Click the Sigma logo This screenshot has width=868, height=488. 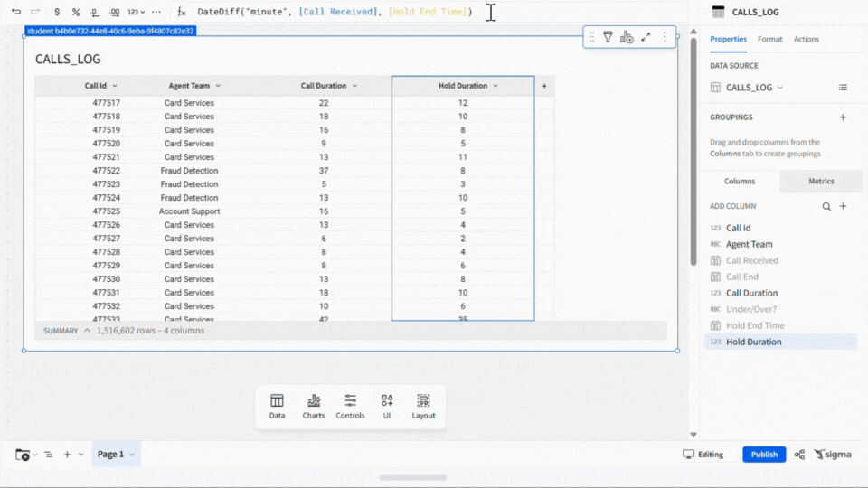point(833,455)
